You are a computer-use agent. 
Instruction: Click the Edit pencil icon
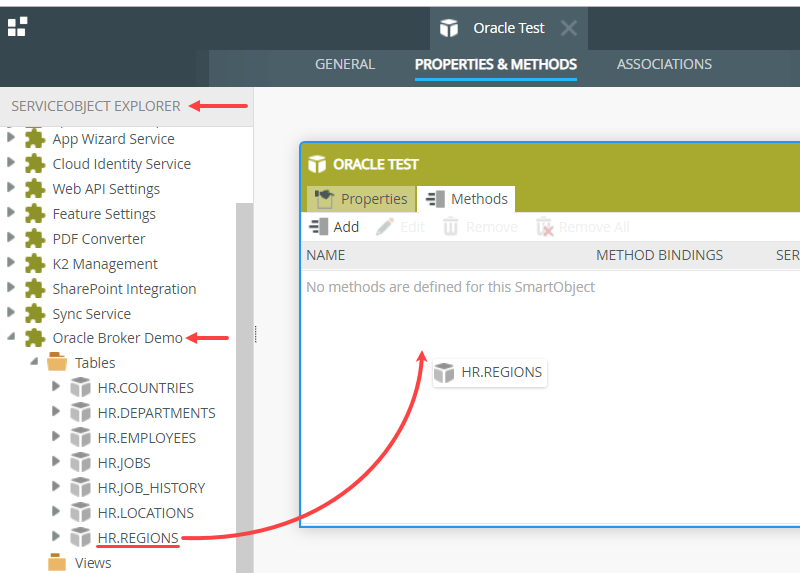coord(385,227)
